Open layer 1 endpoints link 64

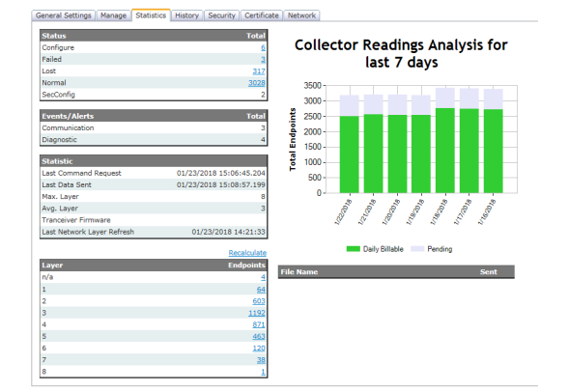coord(261,290)
